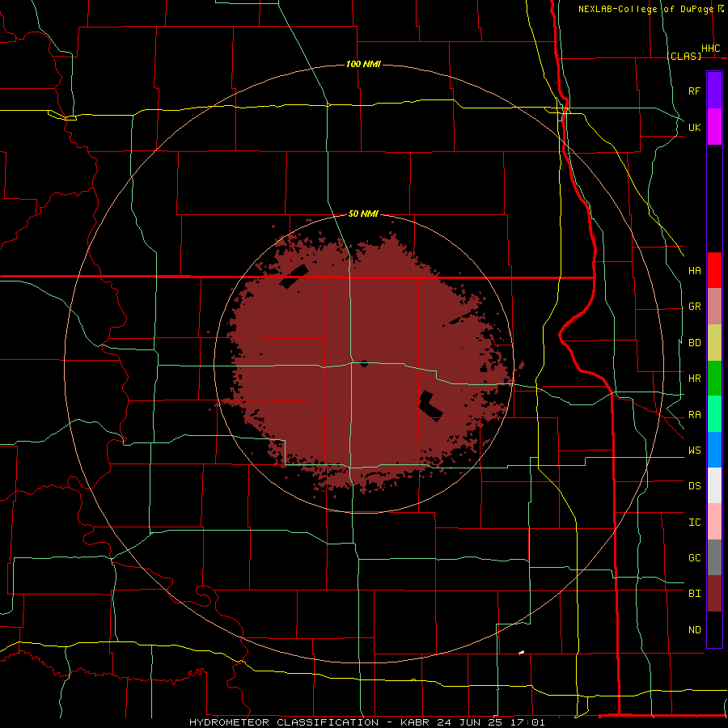Click the RA legend label
Image resolution: width=728 pixels, height=728 pixels.
click(694, 415)
